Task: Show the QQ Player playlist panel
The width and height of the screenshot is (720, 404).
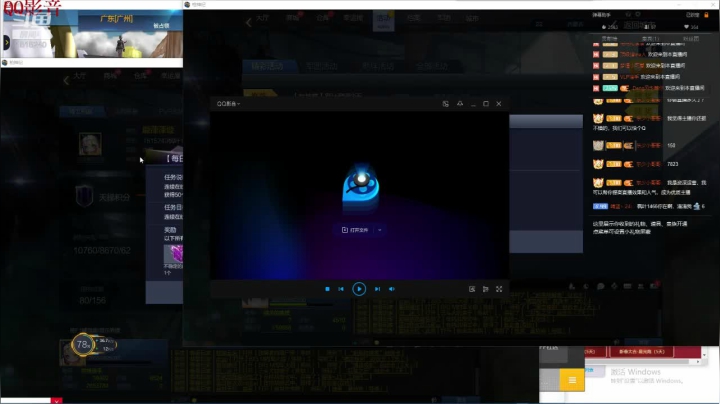Action: pyautogui.click(x=485, y=289)
